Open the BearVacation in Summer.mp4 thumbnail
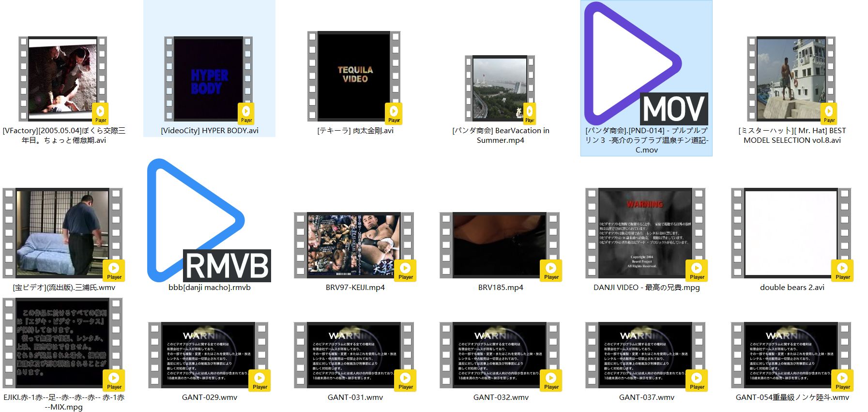The height and width of the screenshot is (412, 868). click(500, 88)
